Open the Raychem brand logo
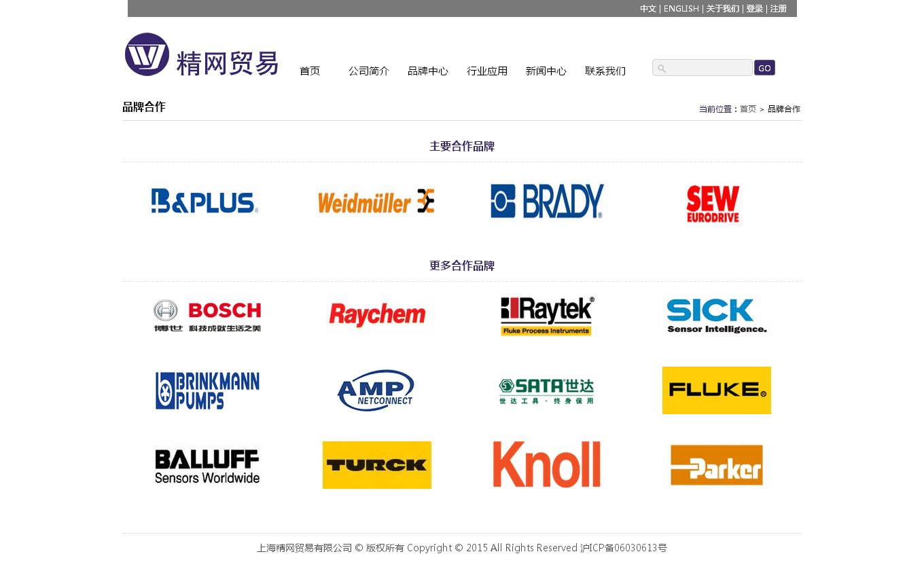This screenshot has width=924, height=571. pyautogui.click(x=377, y=315)
